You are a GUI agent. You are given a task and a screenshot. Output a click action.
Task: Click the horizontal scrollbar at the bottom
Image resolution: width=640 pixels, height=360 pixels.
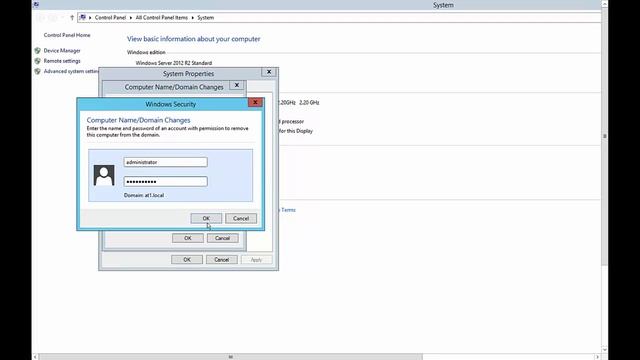tap(231, 357)
